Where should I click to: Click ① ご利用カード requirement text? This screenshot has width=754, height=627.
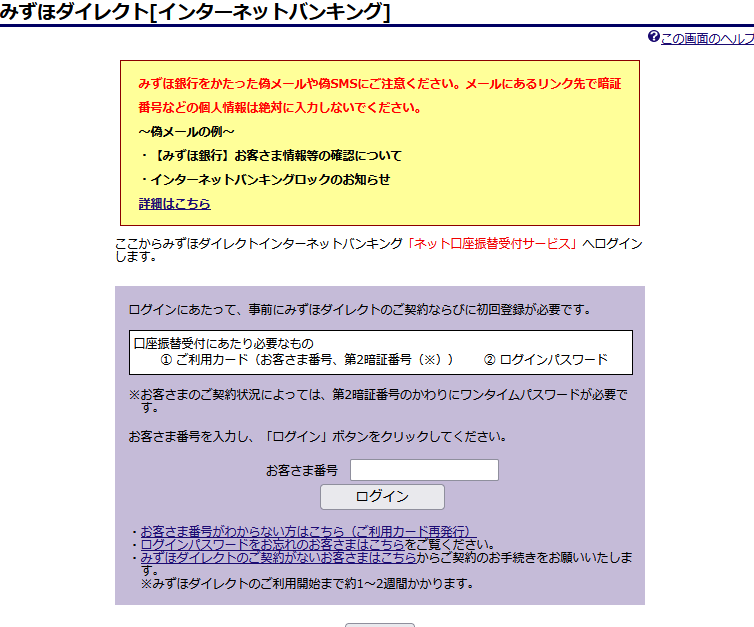pyautogui.click(x=306, y=360)
